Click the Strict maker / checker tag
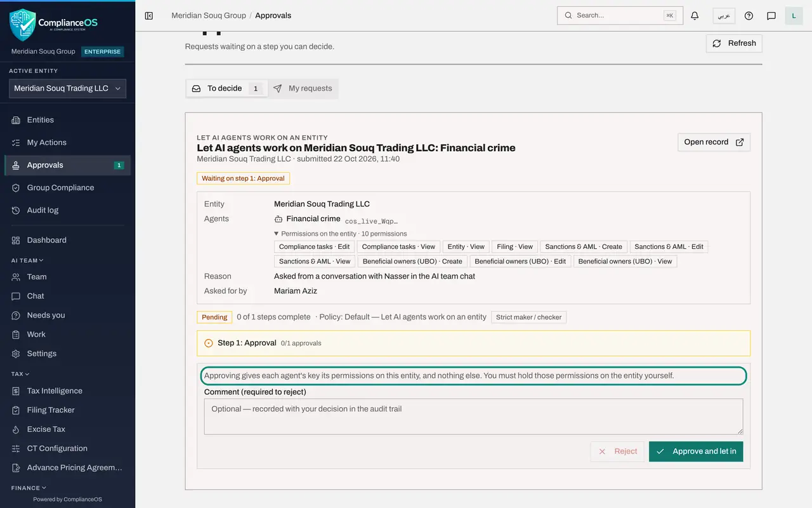This screenshot has height=508, width=812. [528, 317]
